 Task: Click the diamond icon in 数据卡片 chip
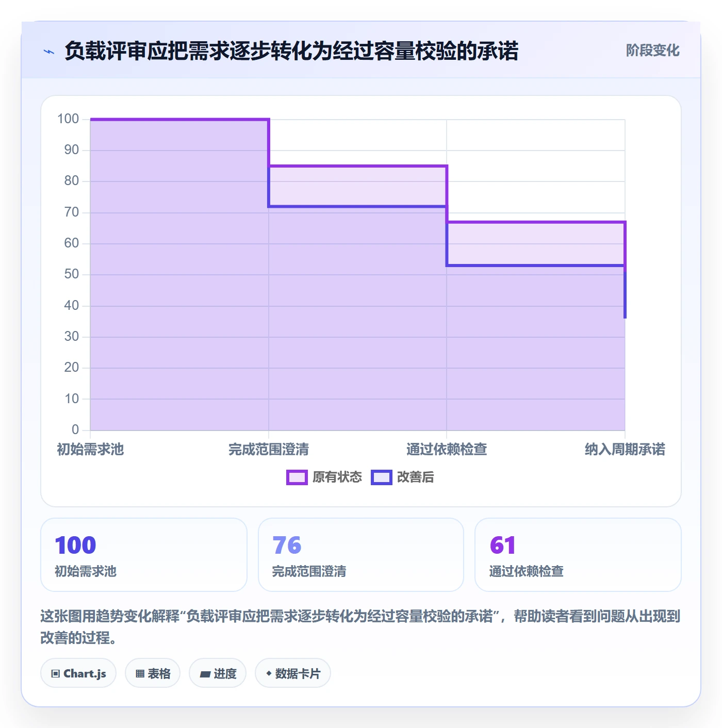tap(269, 673)
